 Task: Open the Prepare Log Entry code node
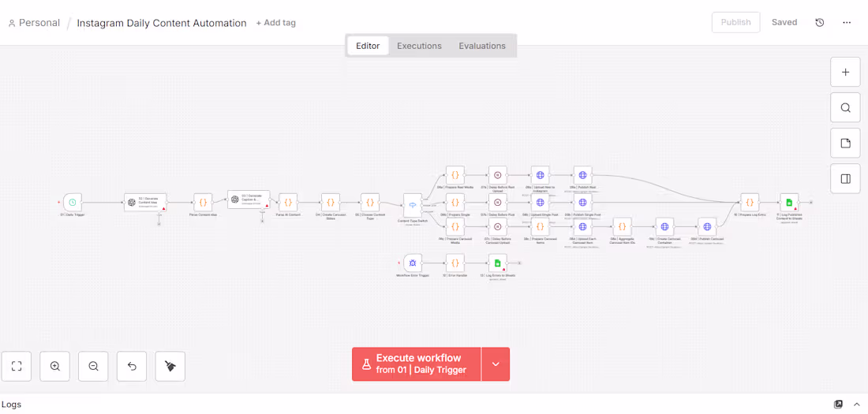750,203
